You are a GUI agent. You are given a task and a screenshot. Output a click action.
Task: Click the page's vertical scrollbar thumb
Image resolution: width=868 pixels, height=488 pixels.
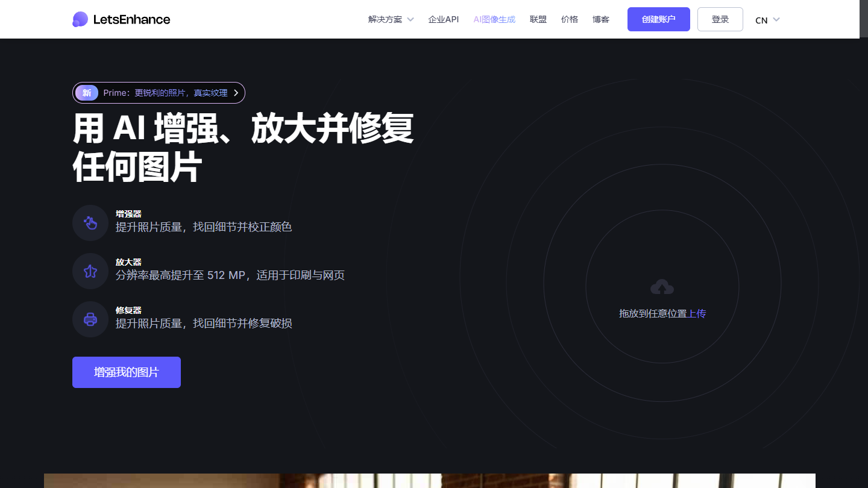(864, 19)
